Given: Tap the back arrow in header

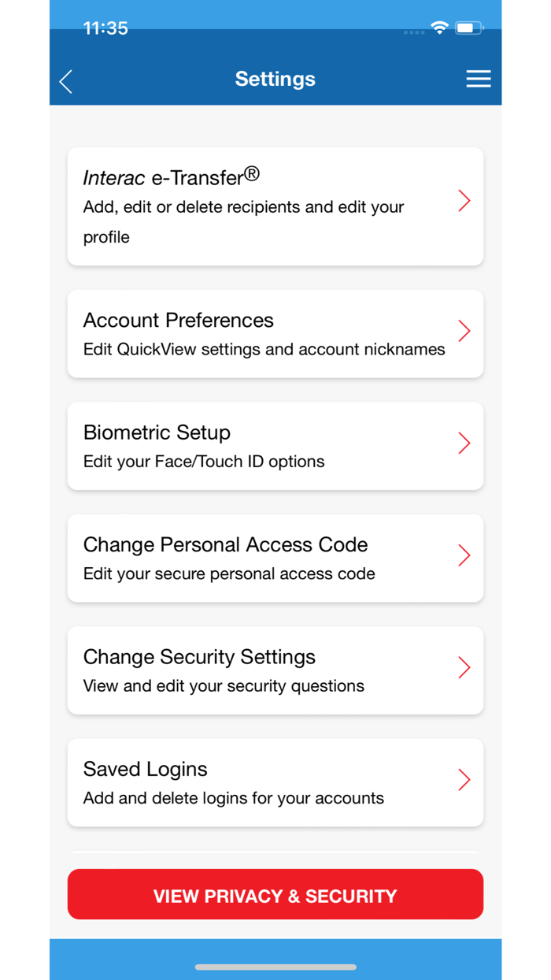Looking at the screenshot, I should (x=66, y=80).
